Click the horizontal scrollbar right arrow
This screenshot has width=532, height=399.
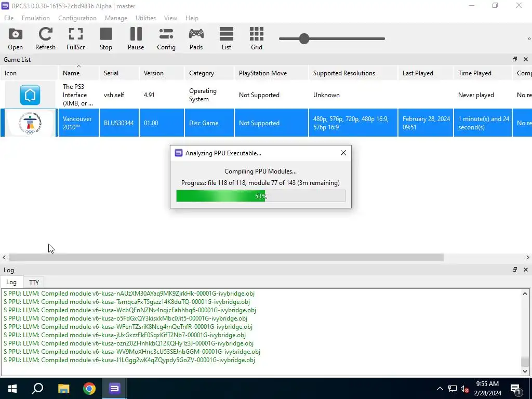click(528, 258)
